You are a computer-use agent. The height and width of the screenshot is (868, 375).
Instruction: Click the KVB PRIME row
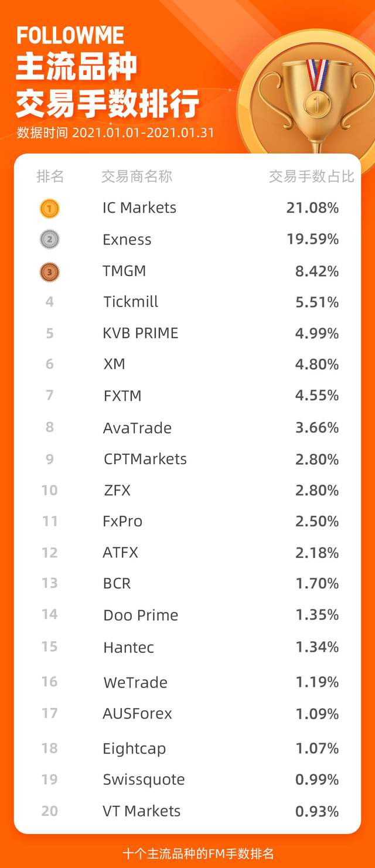click(187, 333)
